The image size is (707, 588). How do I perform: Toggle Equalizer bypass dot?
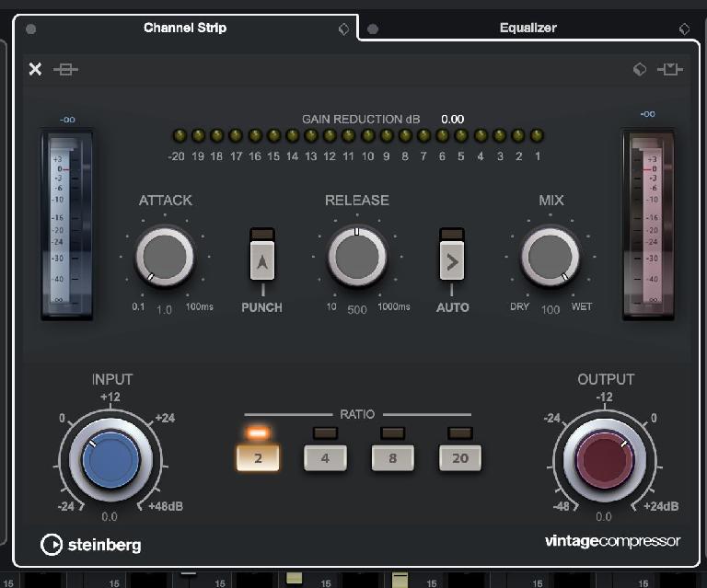373,29
